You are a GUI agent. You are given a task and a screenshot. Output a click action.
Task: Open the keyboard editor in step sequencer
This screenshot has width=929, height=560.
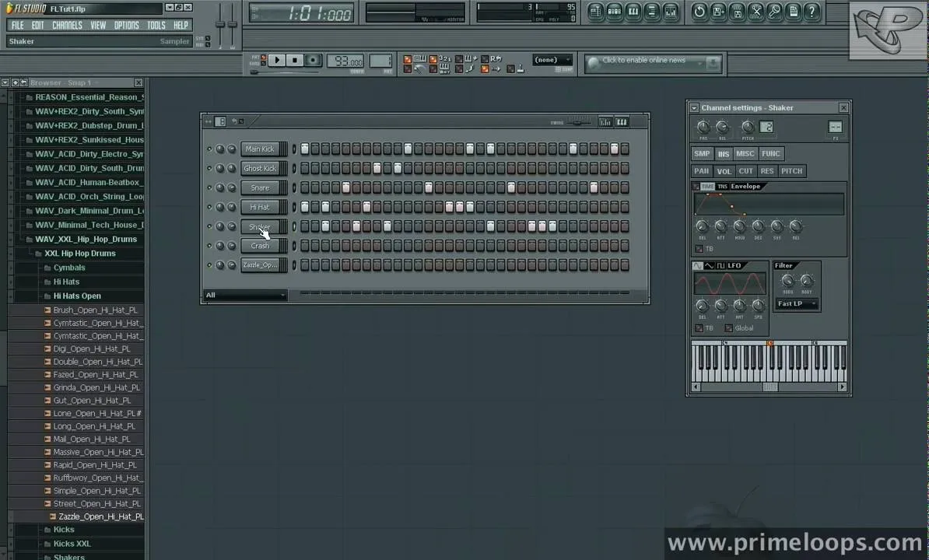[622, 122]
